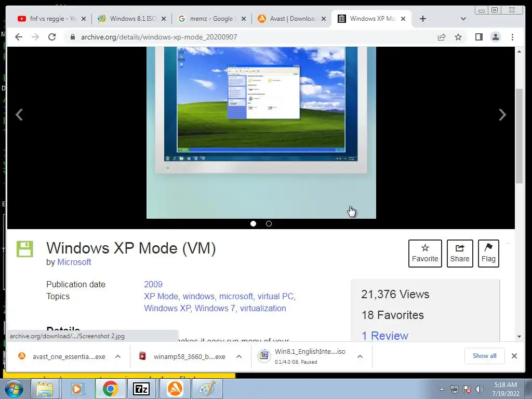This screenshot has width=532, height=399.
Task: Open Windows Media Player from taskbar
Action: (x=77, y=389)
